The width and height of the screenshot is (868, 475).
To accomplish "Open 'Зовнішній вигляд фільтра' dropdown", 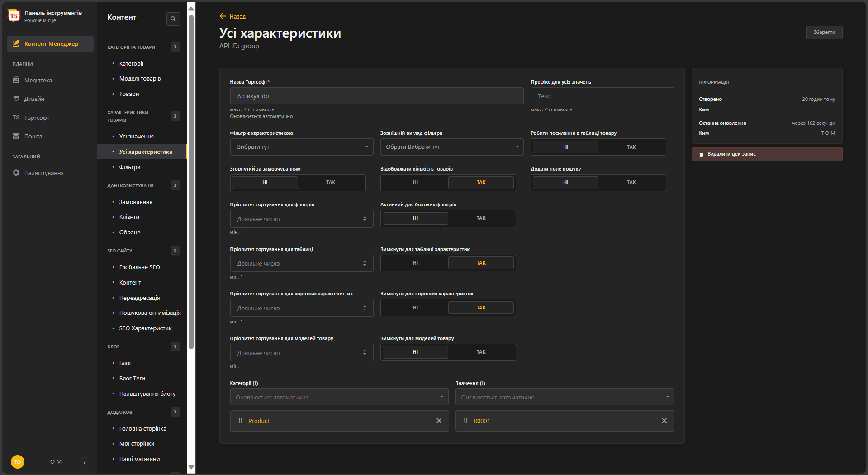I will coord(452,147).
